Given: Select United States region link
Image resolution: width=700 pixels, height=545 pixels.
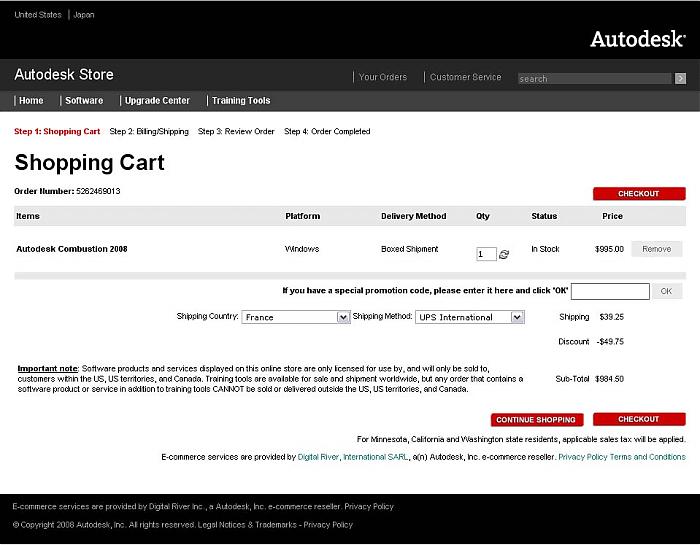Looking at the screenshot, I should pos(38,15).
